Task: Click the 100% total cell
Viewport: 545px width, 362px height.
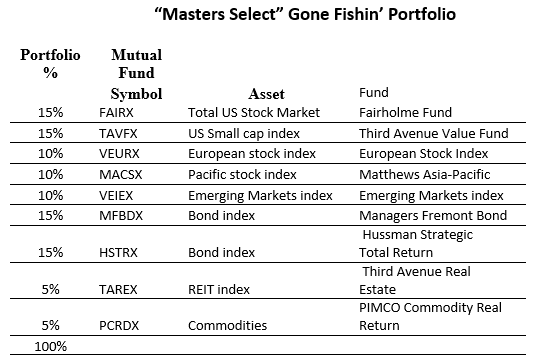Action: [x=51, y=346]
